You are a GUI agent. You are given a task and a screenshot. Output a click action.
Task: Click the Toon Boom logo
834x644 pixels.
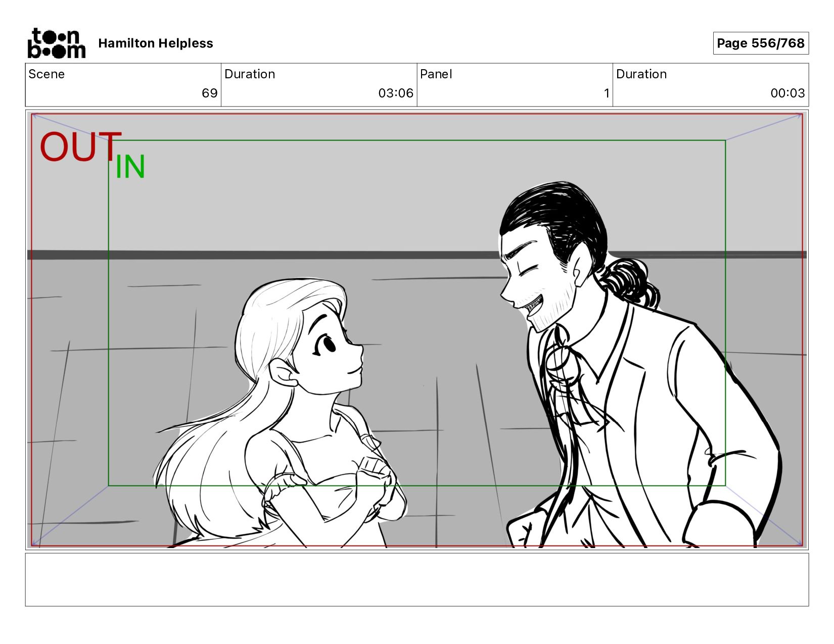[x=56, y=43]
